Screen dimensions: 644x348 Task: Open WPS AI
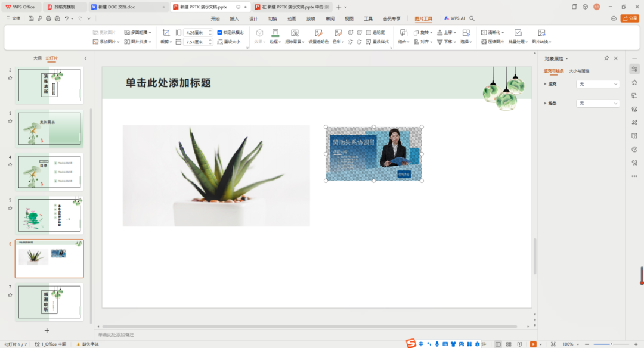point(454,18)
